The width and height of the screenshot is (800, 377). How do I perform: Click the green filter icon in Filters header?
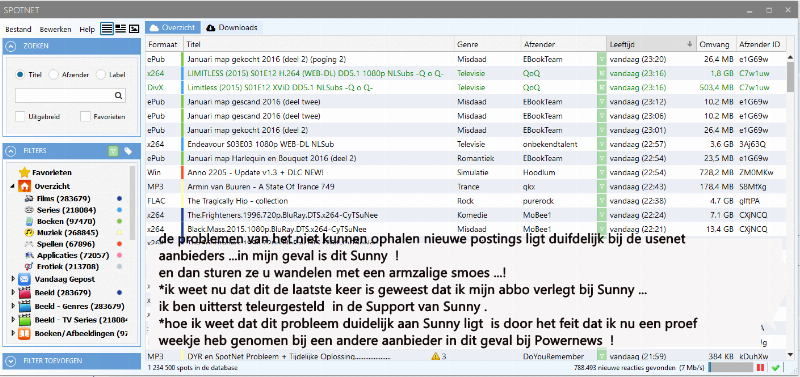[x=113, y=151]
